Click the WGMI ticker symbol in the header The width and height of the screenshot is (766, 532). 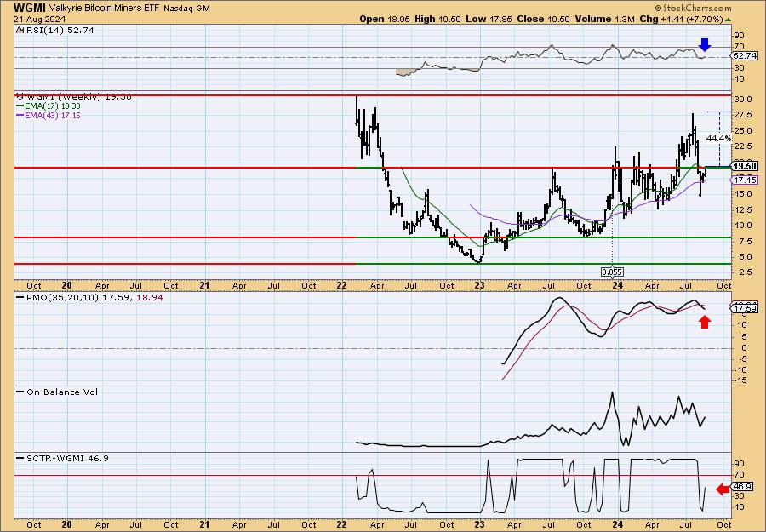point(29,8)
